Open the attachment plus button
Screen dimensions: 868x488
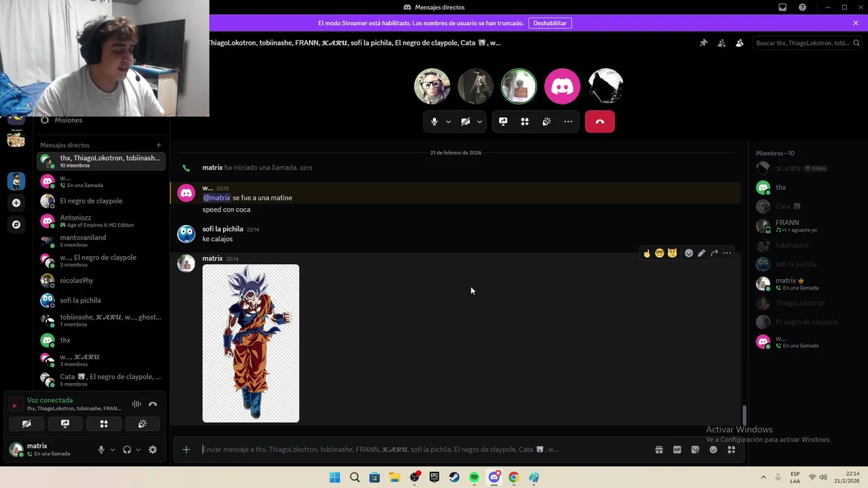pos(186,449)
